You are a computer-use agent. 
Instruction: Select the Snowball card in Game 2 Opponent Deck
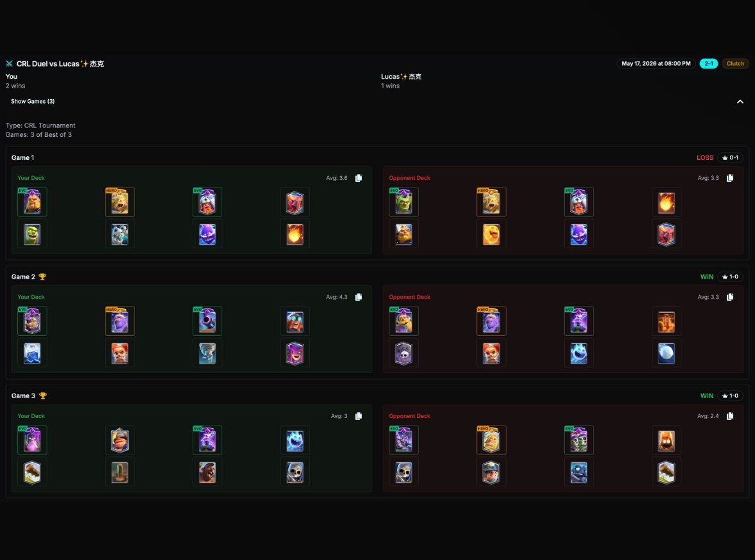(667, 353)
